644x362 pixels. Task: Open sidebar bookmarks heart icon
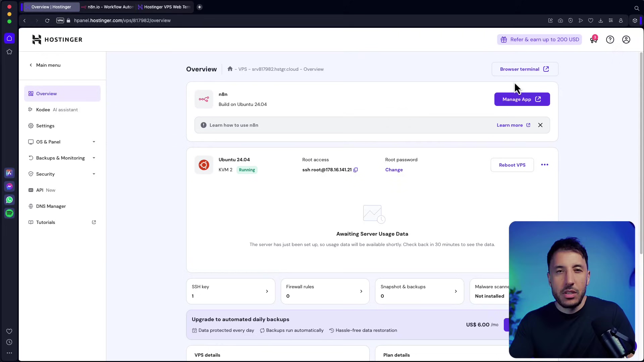pos(9,331)
